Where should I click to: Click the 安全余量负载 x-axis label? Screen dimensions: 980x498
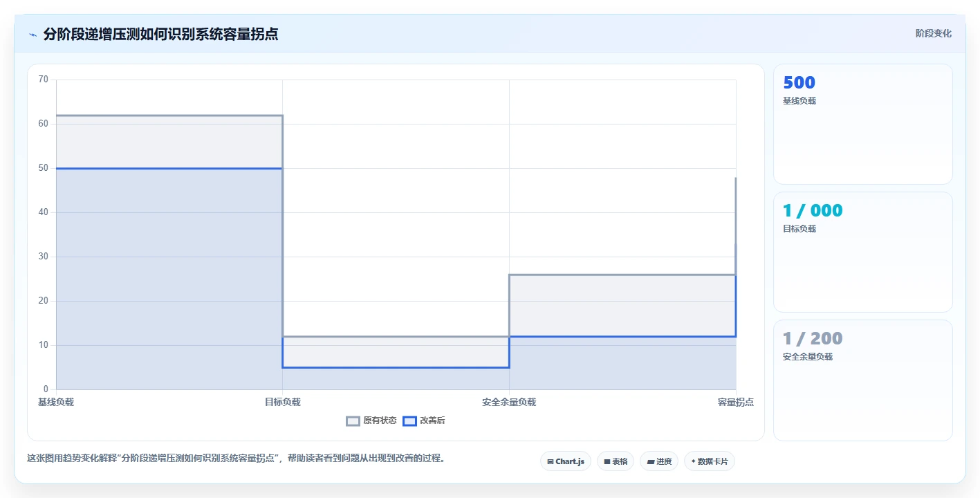tap(509, 402)
